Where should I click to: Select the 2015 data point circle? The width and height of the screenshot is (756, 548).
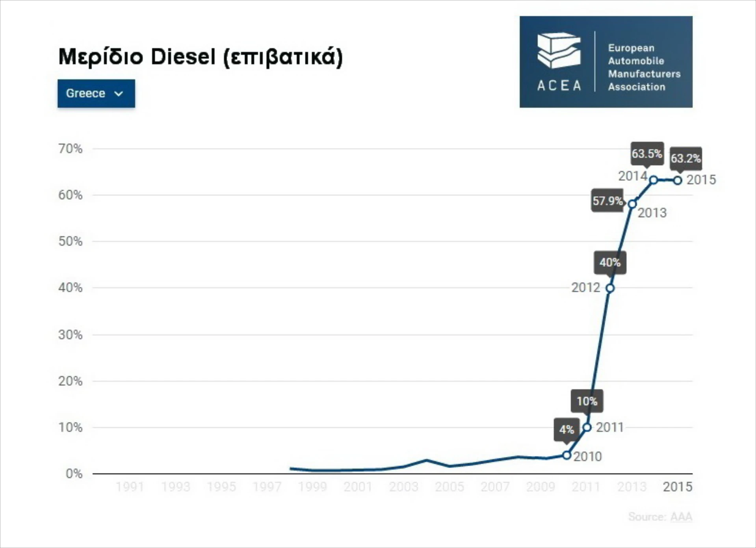(x=678, y=180)
